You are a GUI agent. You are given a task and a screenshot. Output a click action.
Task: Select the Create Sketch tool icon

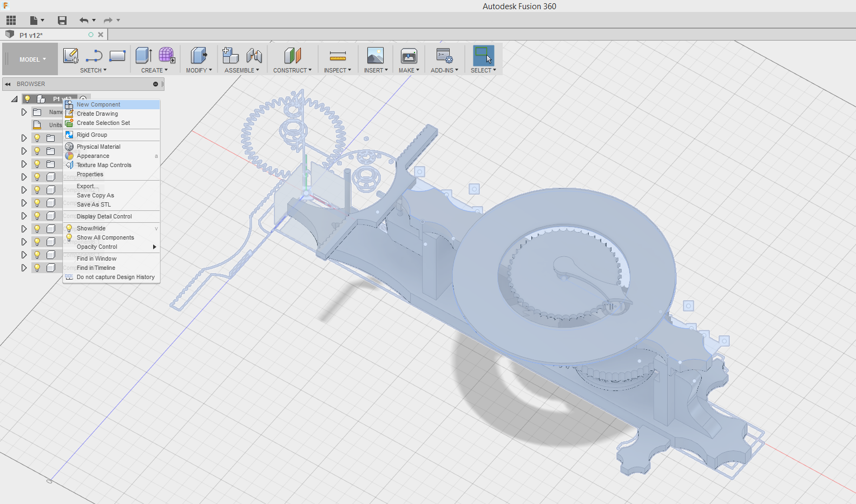(x=71, y=56)
